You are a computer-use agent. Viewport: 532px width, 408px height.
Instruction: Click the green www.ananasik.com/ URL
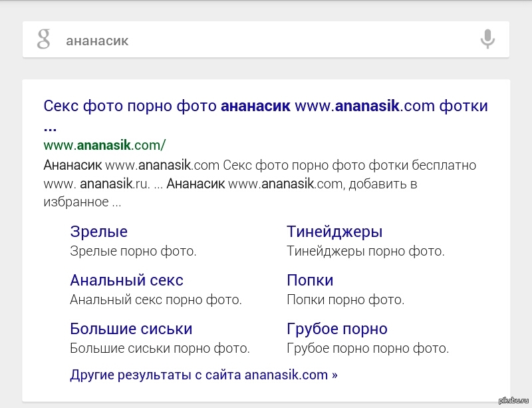pyautogui.click(x=104, y=145)
